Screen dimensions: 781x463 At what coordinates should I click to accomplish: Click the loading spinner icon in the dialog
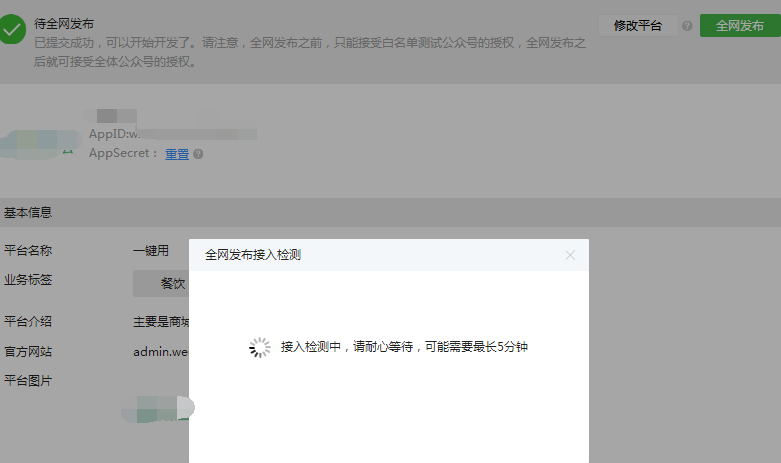click(260, 347)
